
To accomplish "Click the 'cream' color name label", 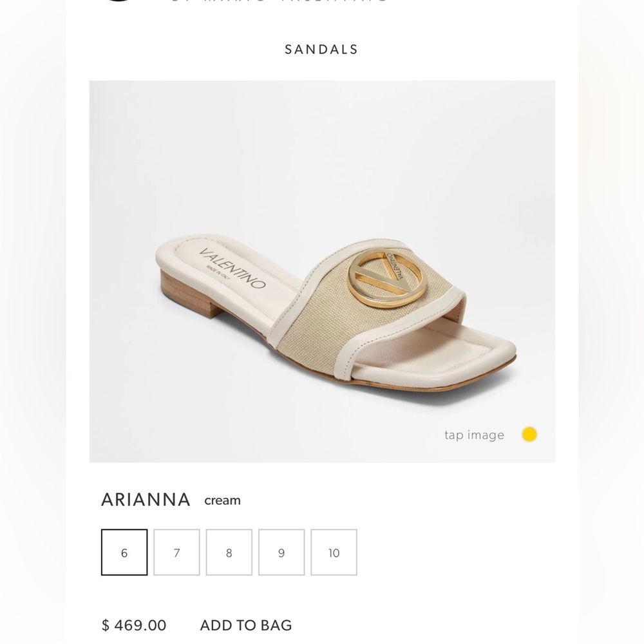I will coord(222,500).
